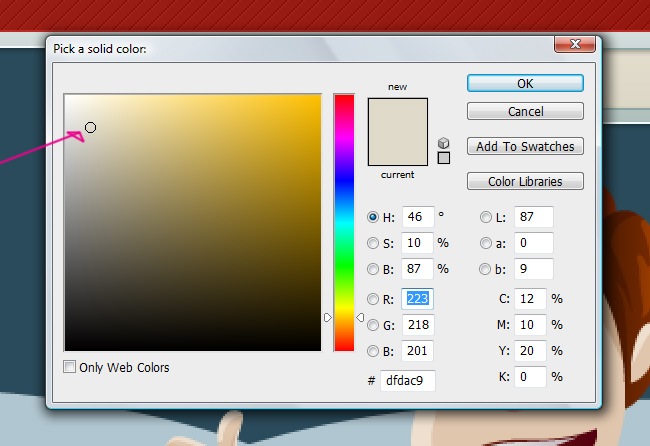Click OK to confirm the color
The image size is (650, 446).
[x=525, y=83]
